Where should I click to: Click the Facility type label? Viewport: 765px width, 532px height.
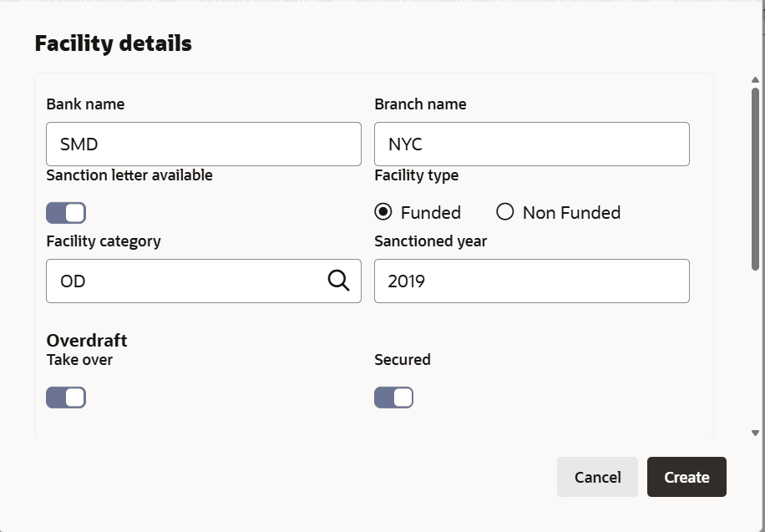click(x=416, y=175)
